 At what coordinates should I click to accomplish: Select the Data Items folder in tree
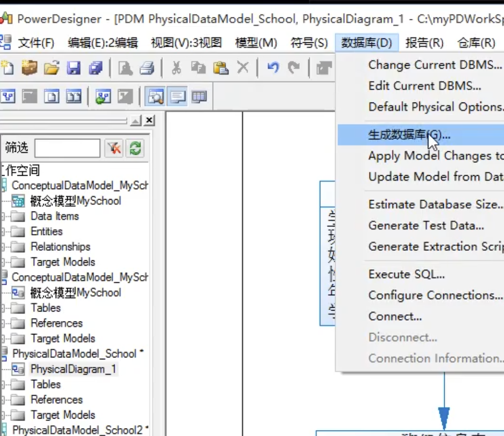pos(55,216)
